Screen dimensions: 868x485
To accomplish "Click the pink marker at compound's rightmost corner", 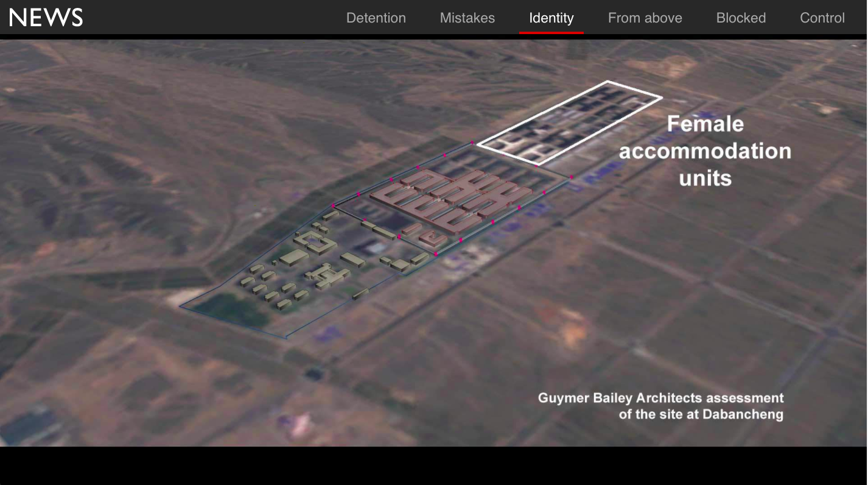I will click(x=572, y=177).
